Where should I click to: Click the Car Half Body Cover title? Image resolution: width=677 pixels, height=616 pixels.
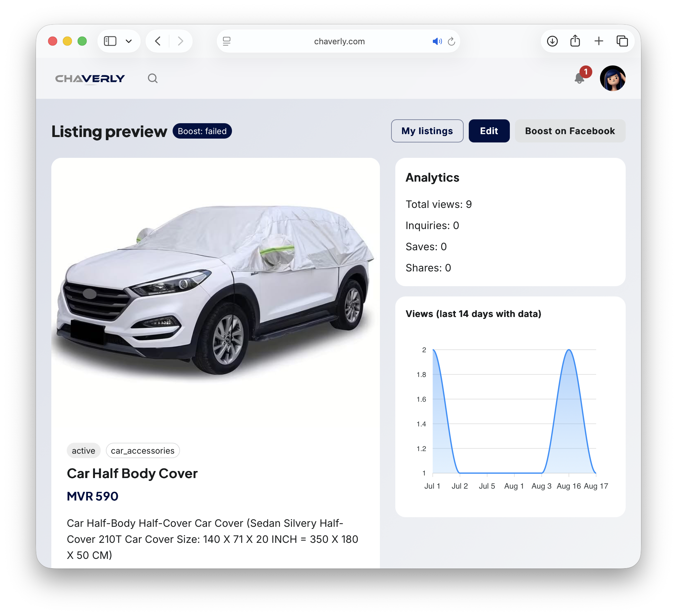coord(132,474)
